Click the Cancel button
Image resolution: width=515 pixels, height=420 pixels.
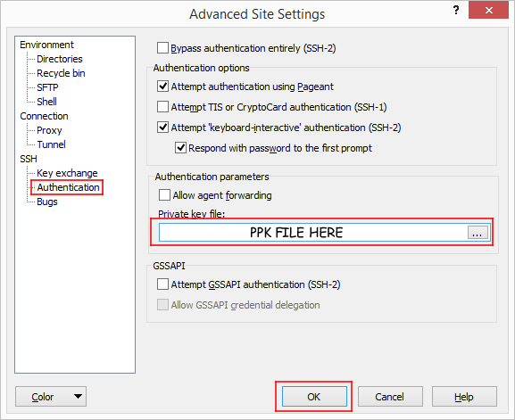(x=390, y=397)
